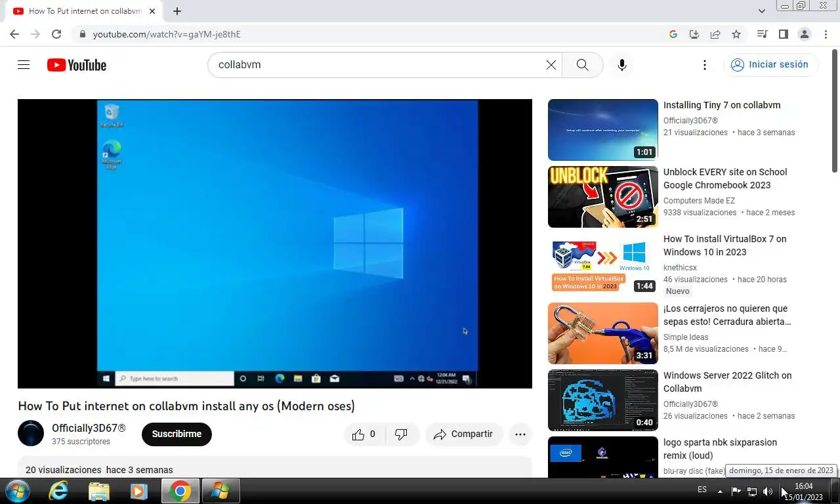Open the YouTube hamburger guide menu
Screen dimensions: 840x504
[24, 65]
